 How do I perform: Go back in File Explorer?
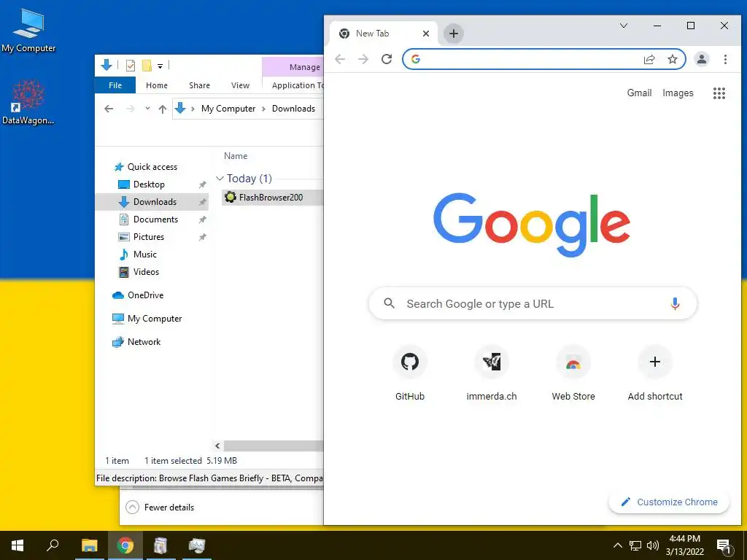[x=109, y=109]
